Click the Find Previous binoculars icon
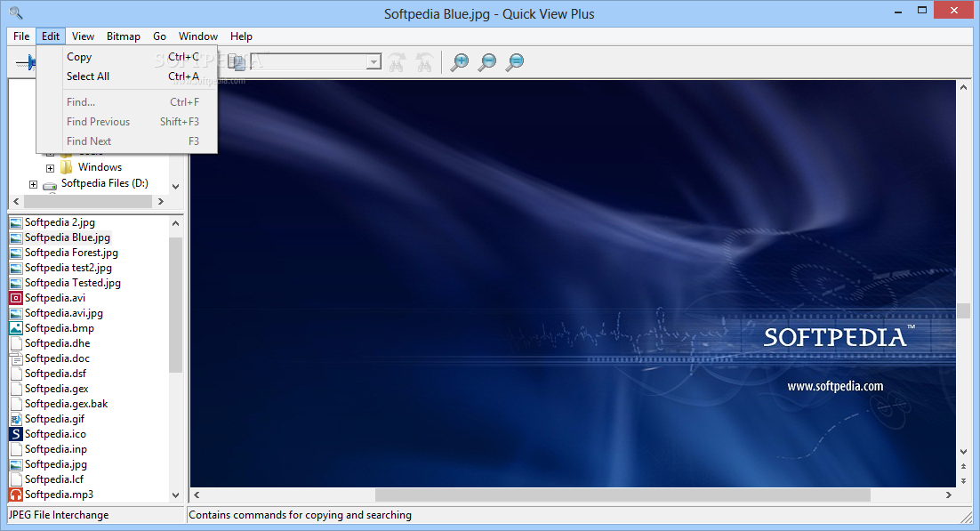Screen dimensions: 980x531 click(424, 62)
